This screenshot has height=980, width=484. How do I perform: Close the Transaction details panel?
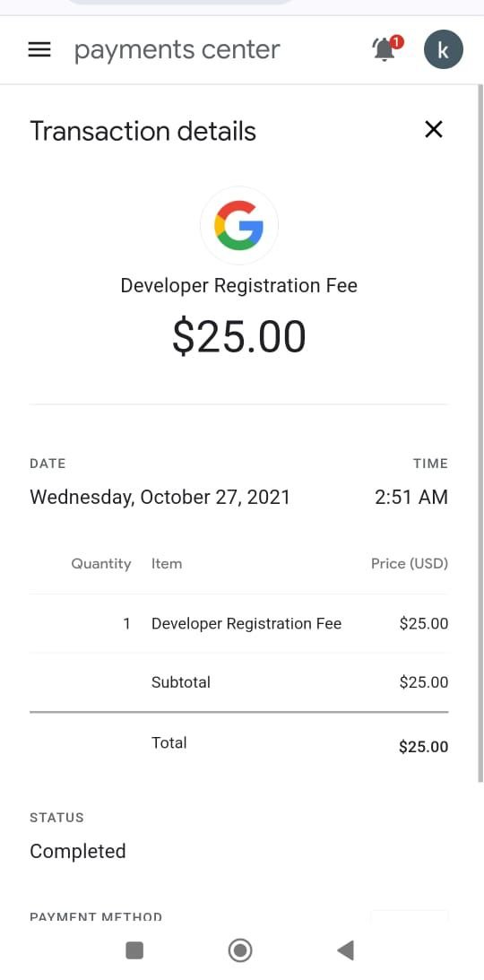pos(434,129)
